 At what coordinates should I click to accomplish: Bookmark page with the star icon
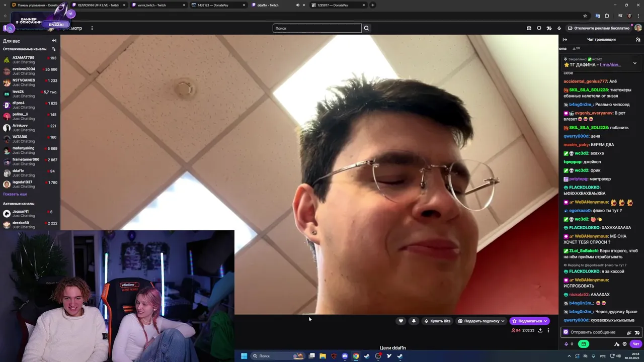click(x=585, y=16)
